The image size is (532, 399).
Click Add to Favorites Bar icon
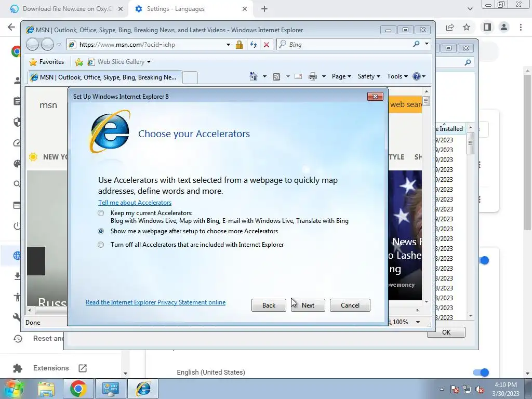(x=79, y=62)
